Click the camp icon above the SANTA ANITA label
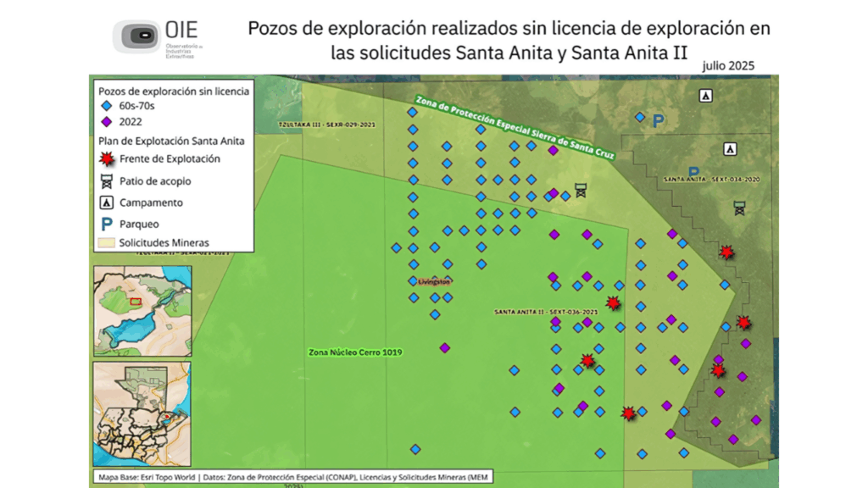868x488 pixels. click(730, 149)
